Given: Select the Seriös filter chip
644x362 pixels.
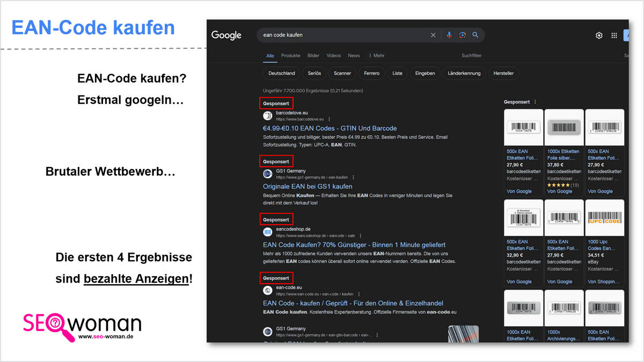Looking at the screenshot, I should [x=314, y=73].
